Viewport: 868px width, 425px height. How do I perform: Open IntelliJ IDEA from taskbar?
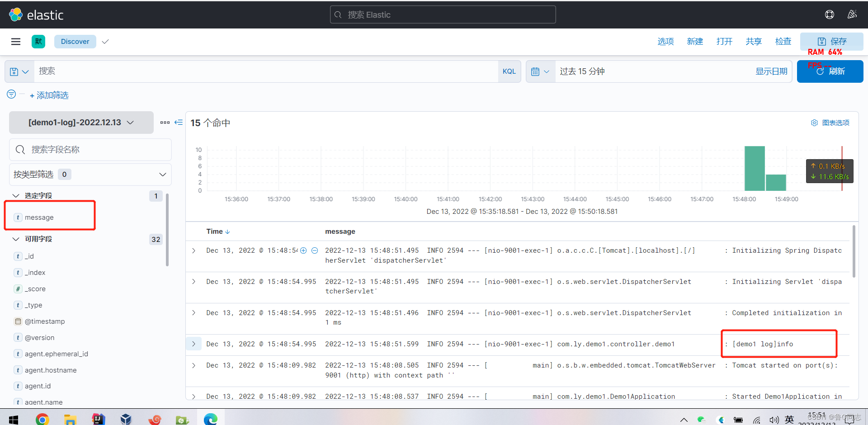(x=98, y=419)
